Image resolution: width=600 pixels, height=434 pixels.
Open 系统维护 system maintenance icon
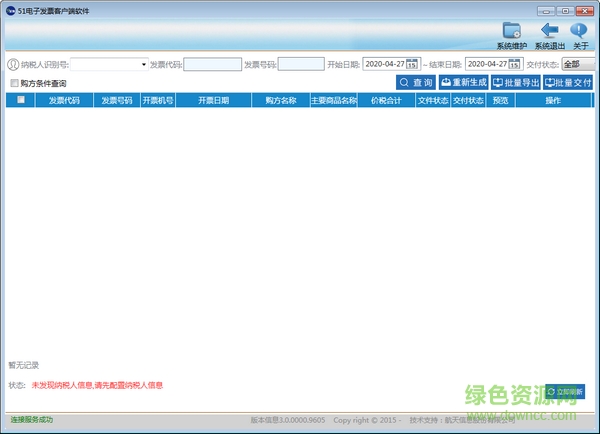coord(511,34)
